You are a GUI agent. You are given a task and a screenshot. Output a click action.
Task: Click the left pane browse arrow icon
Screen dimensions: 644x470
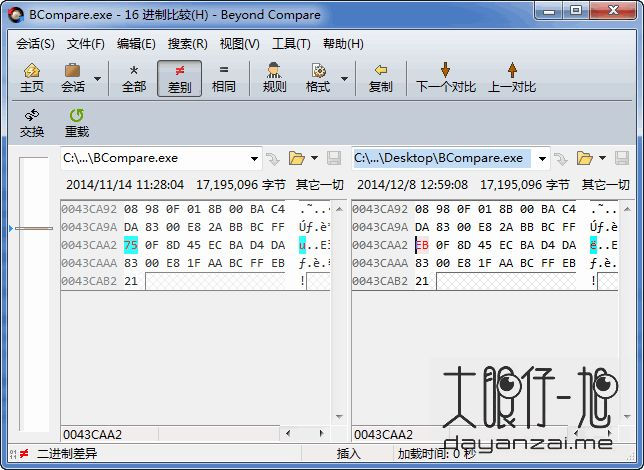(272, 159)
